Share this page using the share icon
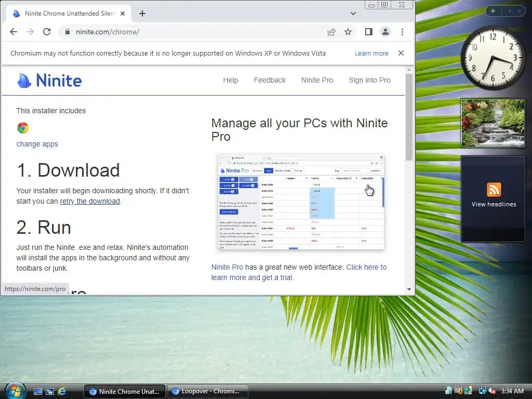 331,32
